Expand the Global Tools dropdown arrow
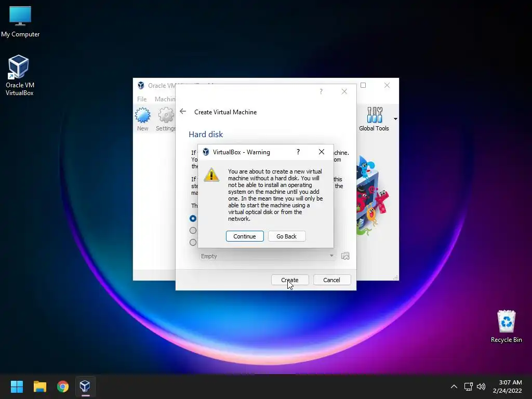 click(x=395, y=119)
